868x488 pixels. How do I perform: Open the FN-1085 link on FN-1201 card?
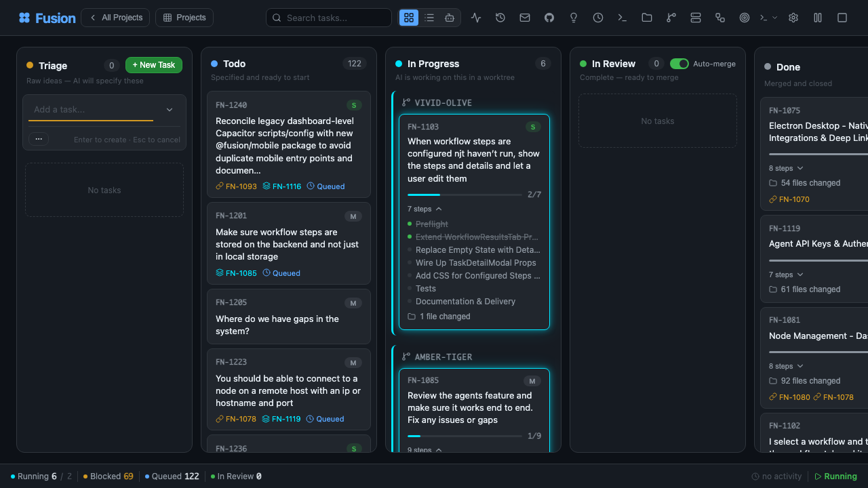tap(237, 273)
